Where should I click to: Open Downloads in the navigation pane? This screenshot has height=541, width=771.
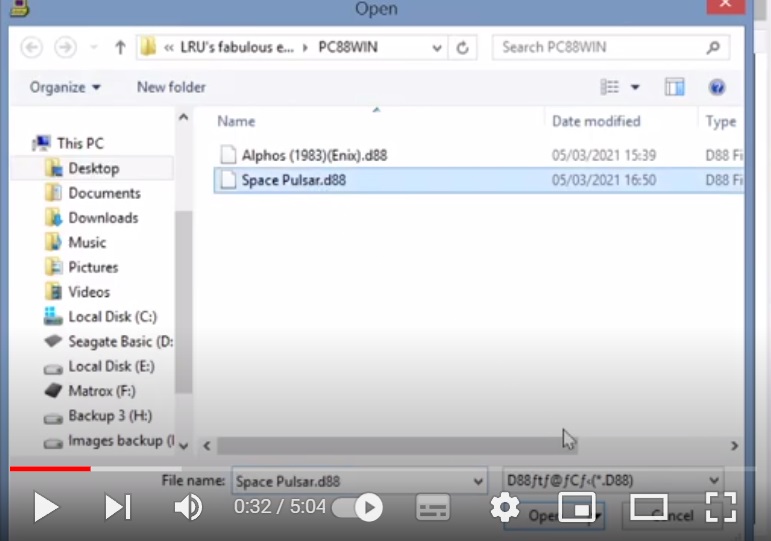pyautogui.click(x=103, y=217)
